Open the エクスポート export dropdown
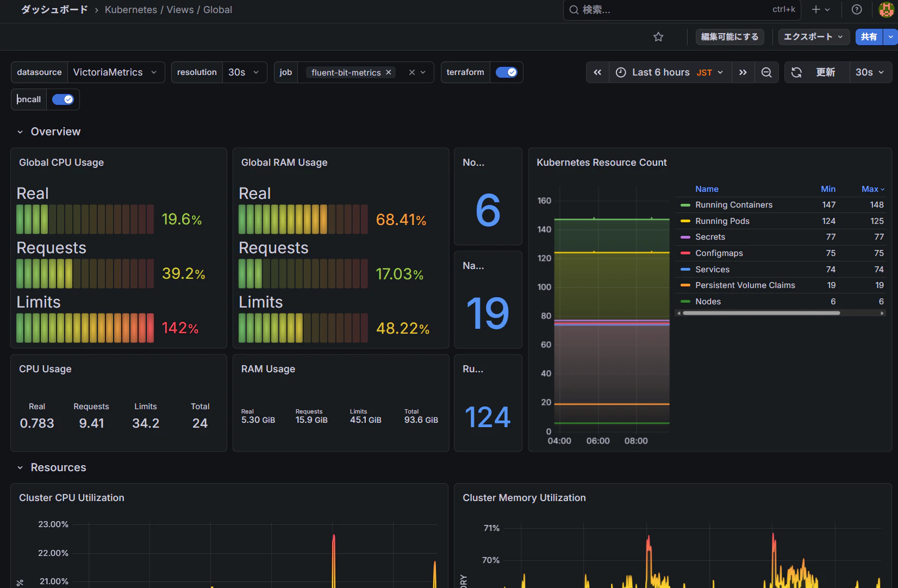898x588 pixels. tap(813, 37)
